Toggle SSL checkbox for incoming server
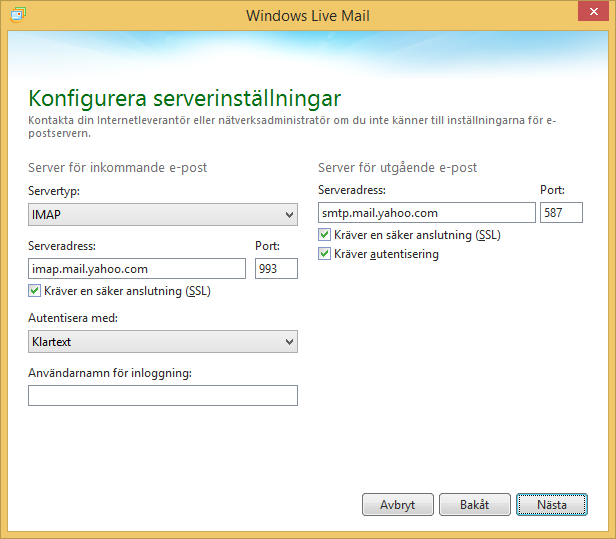The image size is (616, 539). (34, 291)
